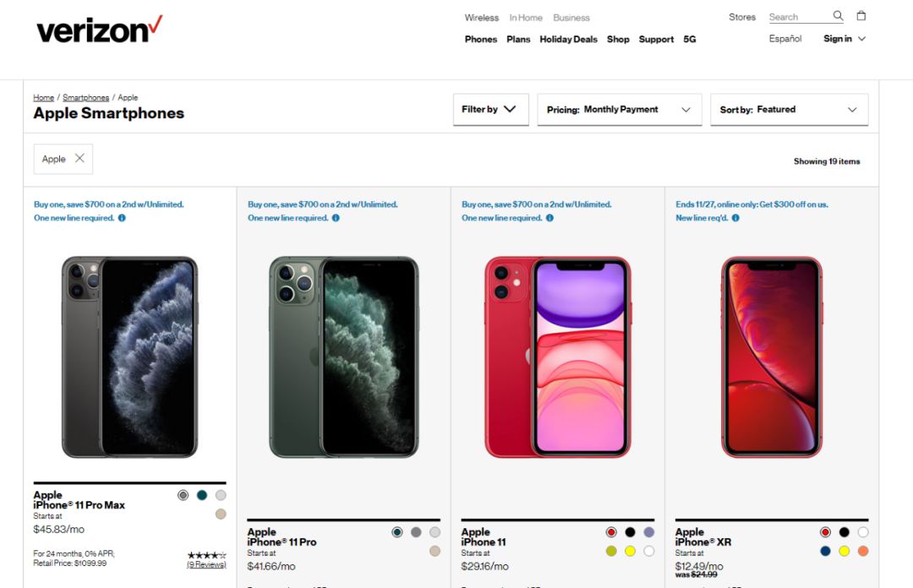Viewport: 913px width, 588px height.
Task: Expand the Sign in menu
Action: 845,38
